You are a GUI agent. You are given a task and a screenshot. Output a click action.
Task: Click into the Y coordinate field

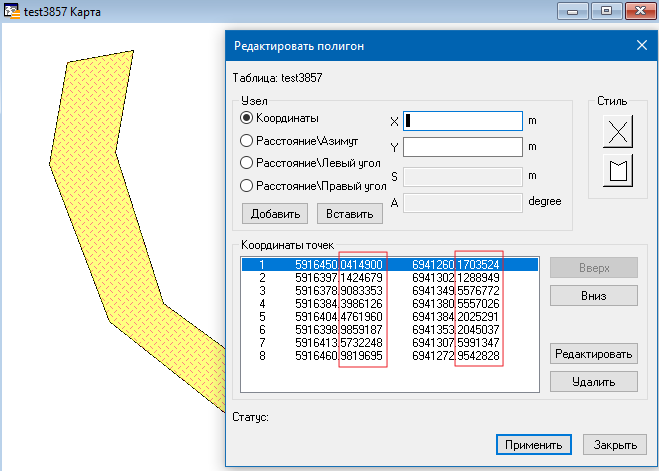click(x=462, y=148)
